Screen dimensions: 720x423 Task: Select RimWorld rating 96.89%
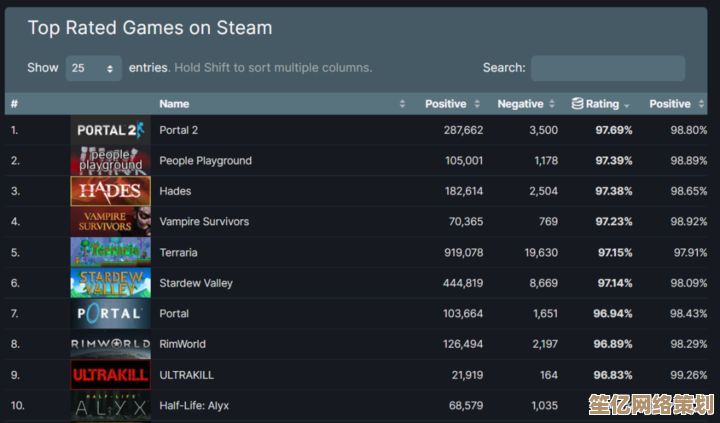(x=613, y=344)
